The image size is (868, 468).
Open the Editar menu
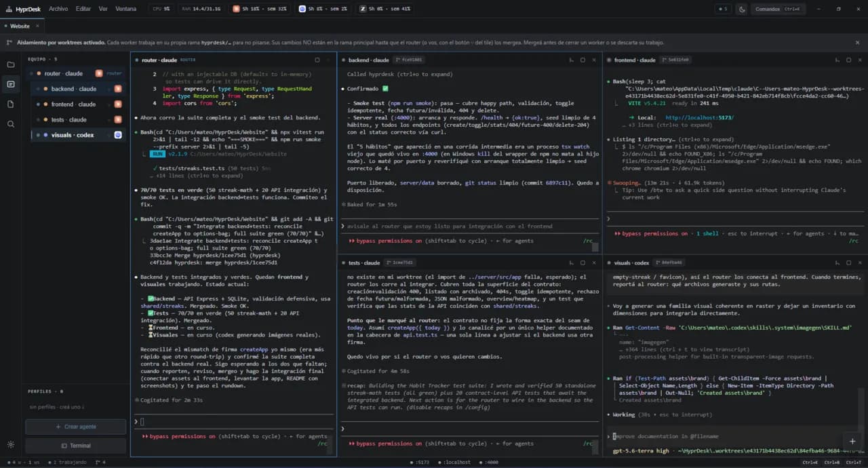click(x=83, y=9)
